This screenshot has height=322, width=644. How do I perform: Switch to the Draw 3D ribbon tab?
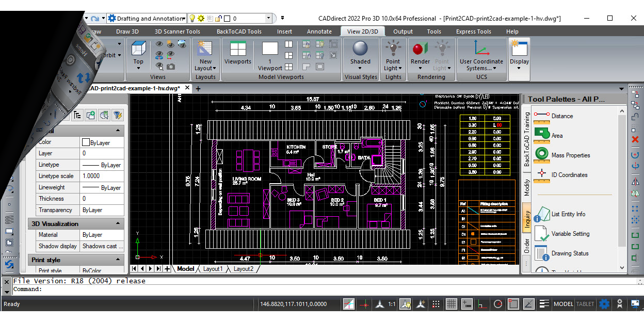(x=127, y=31)
